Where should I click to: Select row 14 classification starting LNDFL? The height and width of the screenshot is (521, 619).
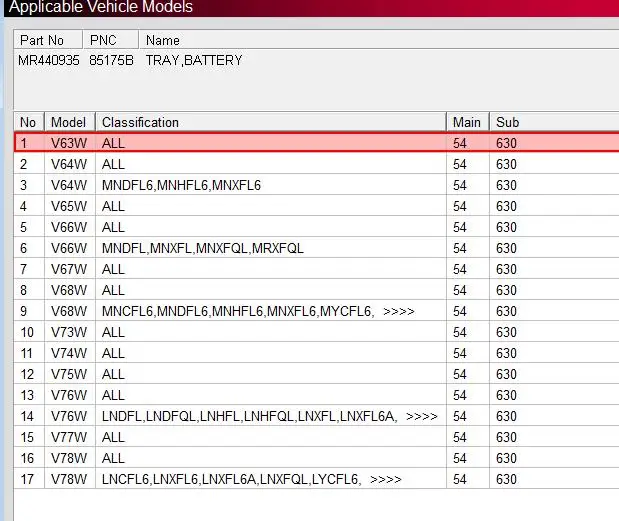tap(249, 416)
